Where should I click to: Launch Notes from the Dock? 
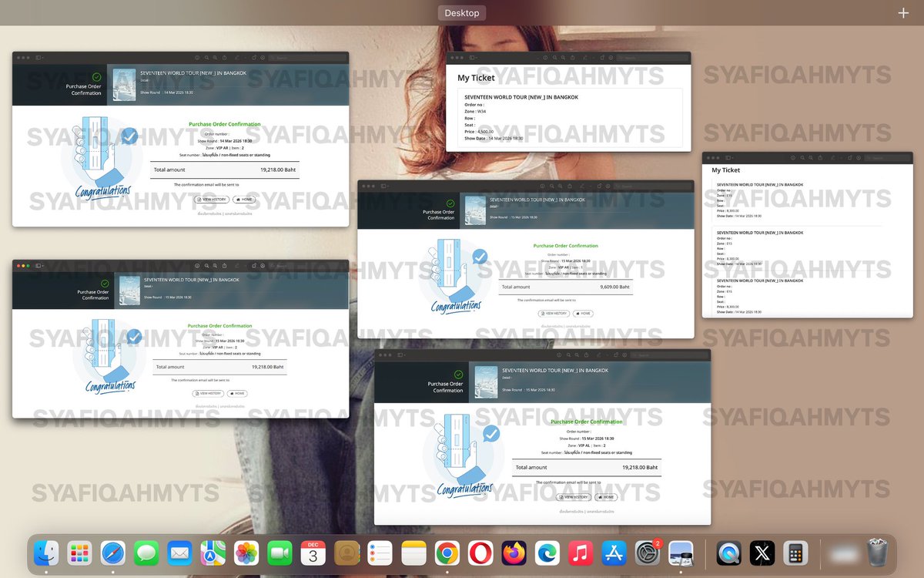click(414, 553)
